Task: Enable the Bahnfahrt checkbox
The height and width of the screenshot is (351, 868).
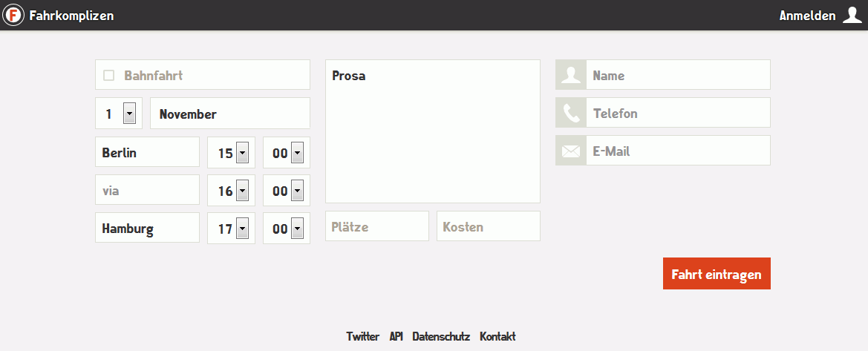Action: tap(109, 75)
